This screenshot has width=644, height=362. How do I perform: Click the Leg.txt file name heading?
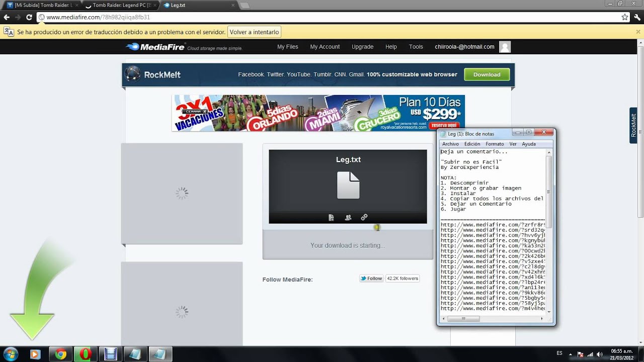[x=348, y=160]
